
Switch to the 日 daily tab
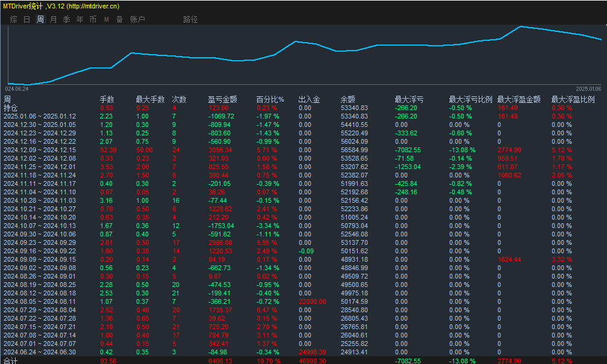26,19
